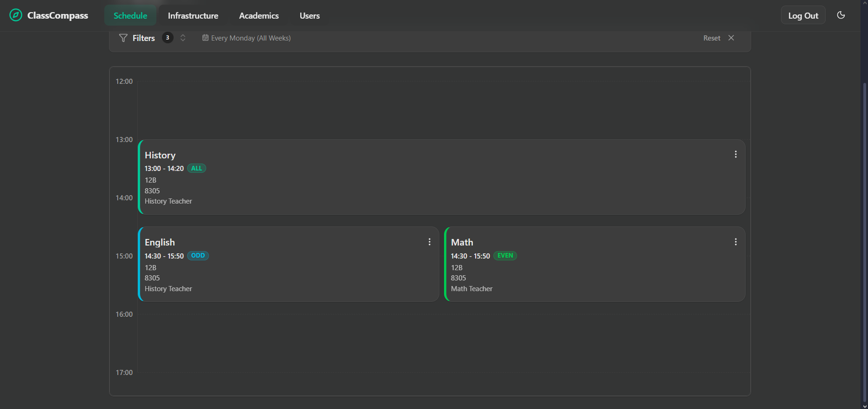Toggle dark mode with the moon icon
This screenshot has width=868, height=409.
[841, 15]
